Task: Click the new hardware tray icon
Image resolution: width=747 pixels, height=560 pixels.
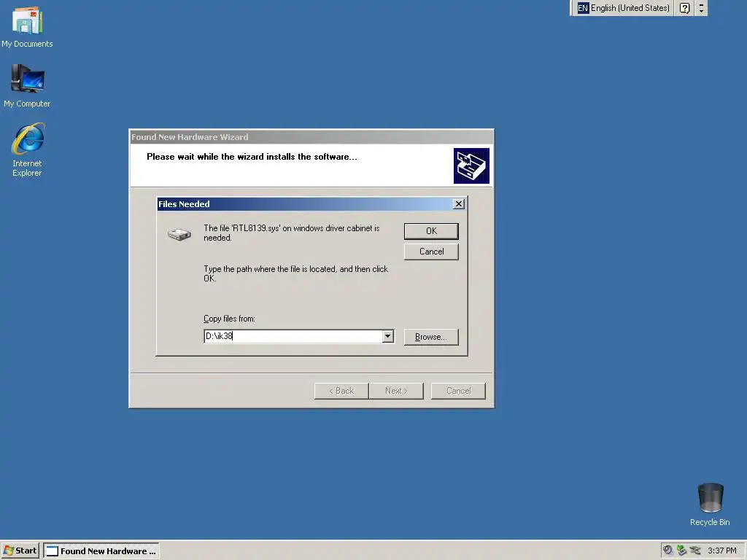Action: (x=682, y=551)
